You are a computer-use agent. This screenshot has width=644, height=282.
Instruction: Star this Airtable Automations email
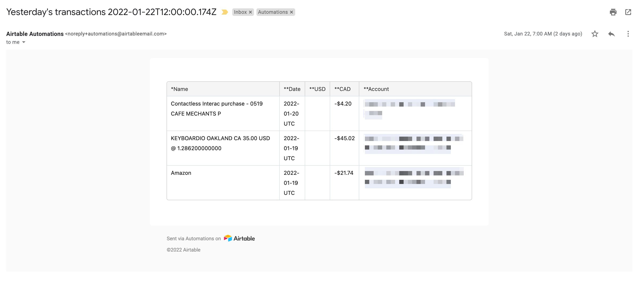pos(595,34)
